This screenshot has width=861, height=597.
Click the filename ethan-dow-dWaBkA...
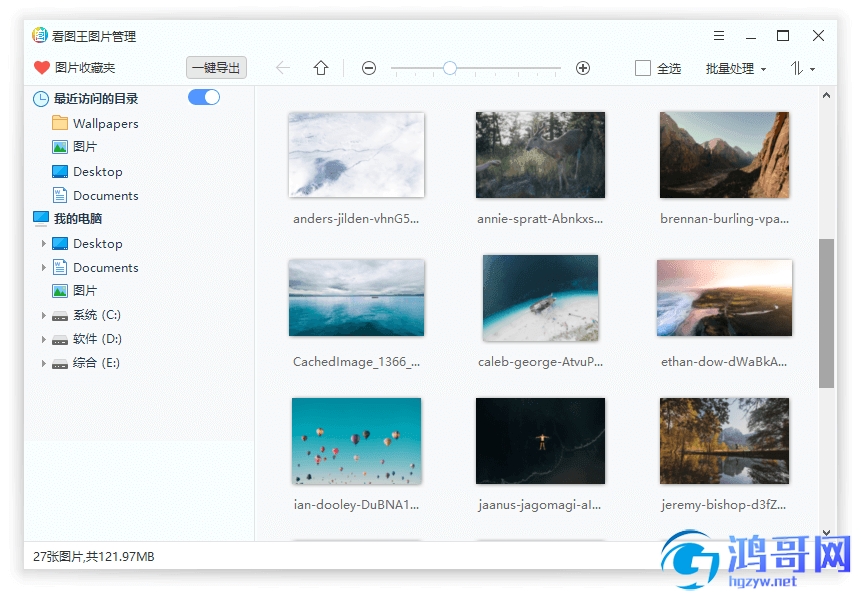tap(724, 361)
